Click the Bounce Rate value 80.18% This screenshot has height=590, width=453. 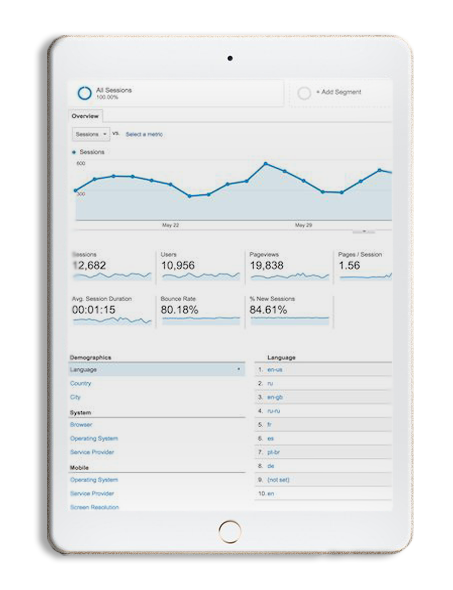pos(179,310)
